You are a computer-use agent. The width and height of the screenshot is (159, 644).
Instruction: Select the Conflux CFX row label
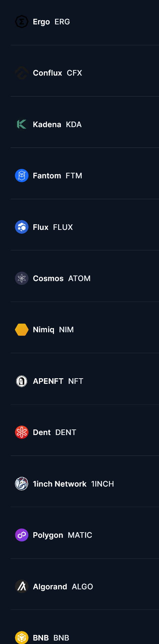tap(57, 73)
